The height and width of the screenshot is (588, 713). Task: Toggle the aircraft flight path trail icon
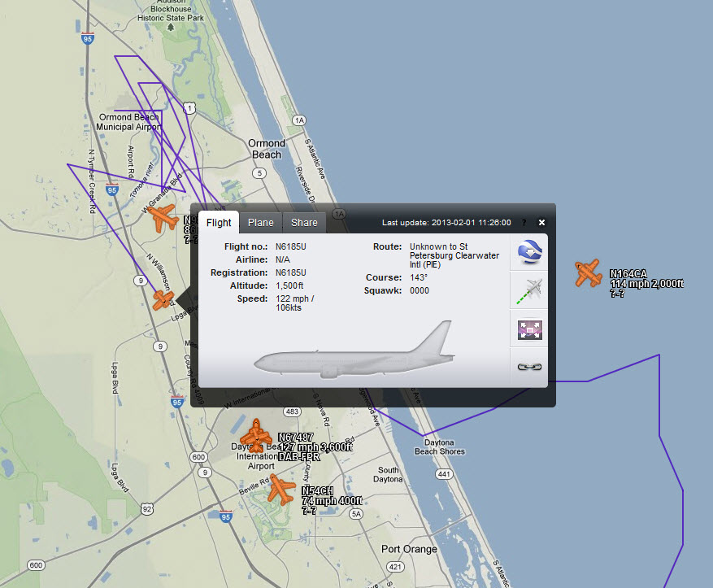(529, 291)
